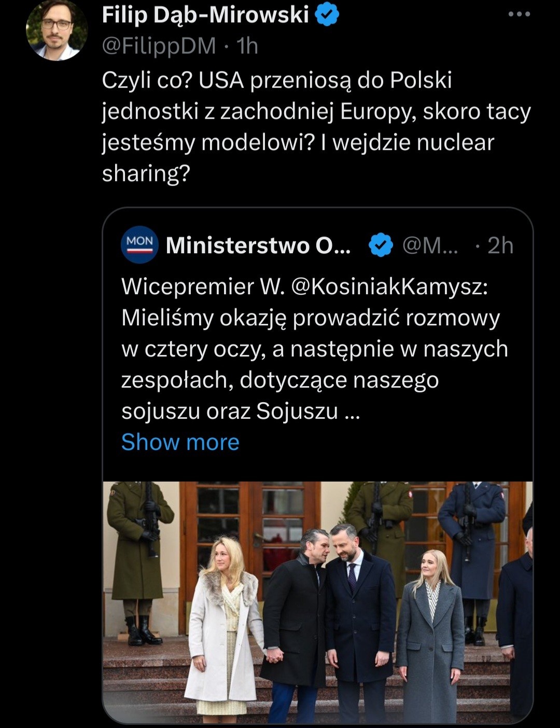
Task: Open the Ministerstwo O... account name
Action: coord(258,245)
